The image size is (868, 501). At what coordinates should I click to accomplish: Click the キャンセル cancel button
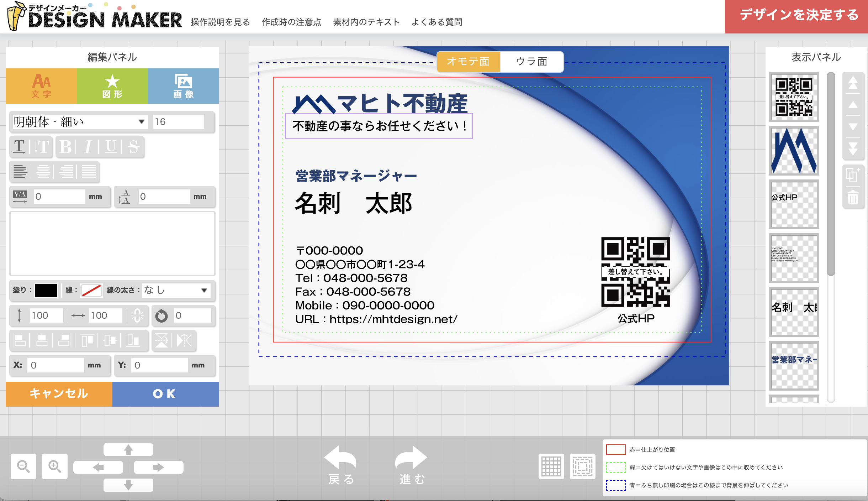[59, 394]
